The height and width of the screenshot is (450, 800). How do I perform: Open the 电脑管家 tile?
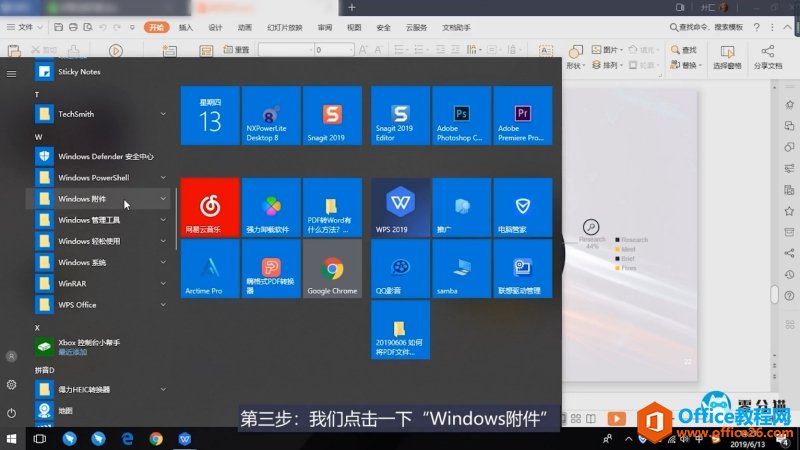coord(520,207)
